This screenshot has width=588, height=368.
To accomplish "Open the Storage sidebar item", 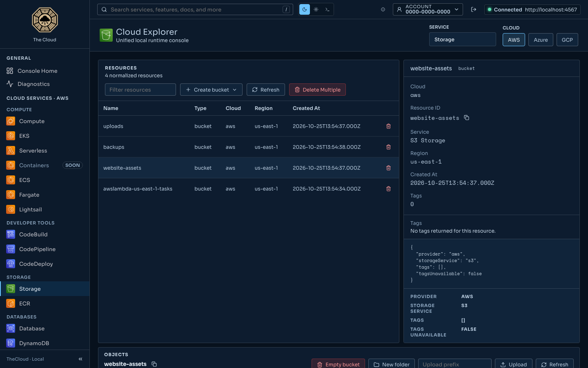I will [45, 289].
